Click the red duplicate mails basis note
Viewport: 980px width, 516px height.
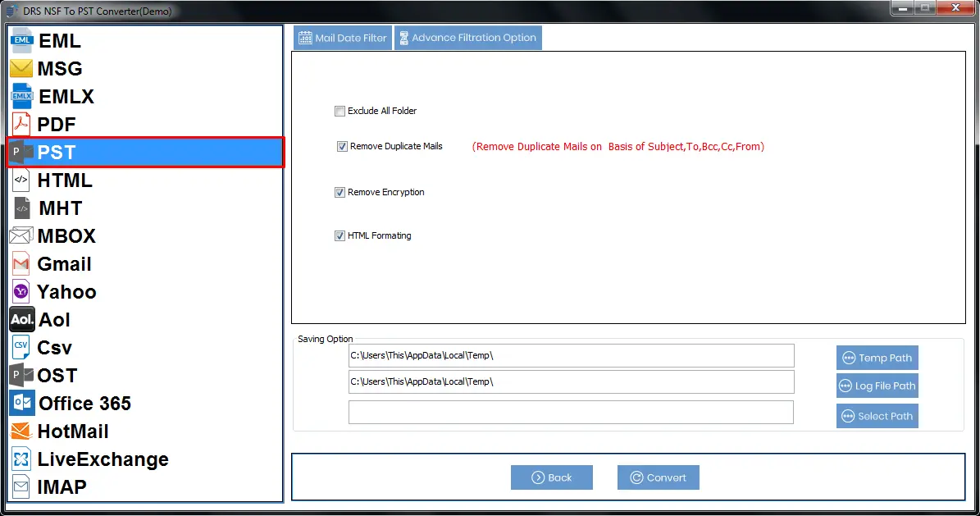(618, 146)
